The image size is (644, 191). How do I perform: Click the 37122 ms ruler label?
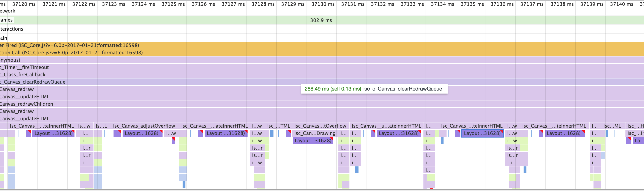(x=84, y=4)
